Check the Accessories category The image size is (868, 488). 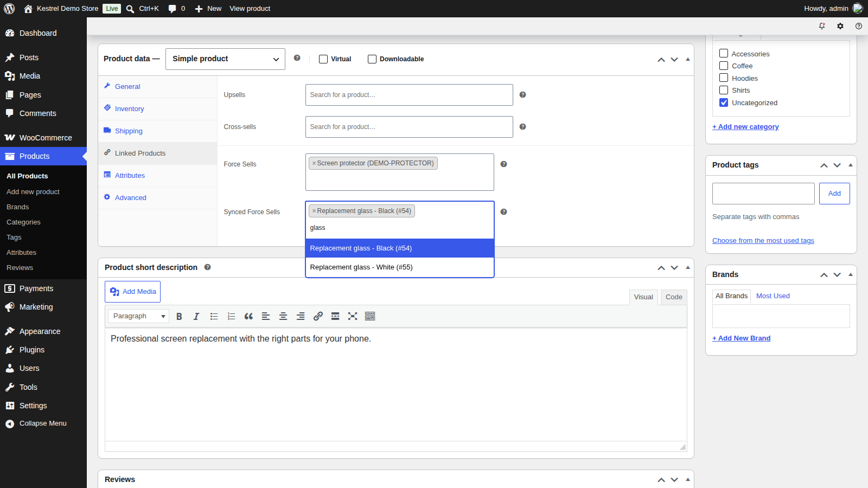point(724,53)
